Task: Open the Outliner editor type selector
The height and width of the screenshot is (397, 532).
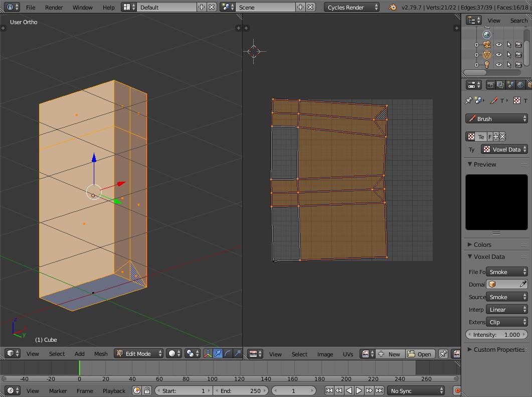Action: pos(474,21)
